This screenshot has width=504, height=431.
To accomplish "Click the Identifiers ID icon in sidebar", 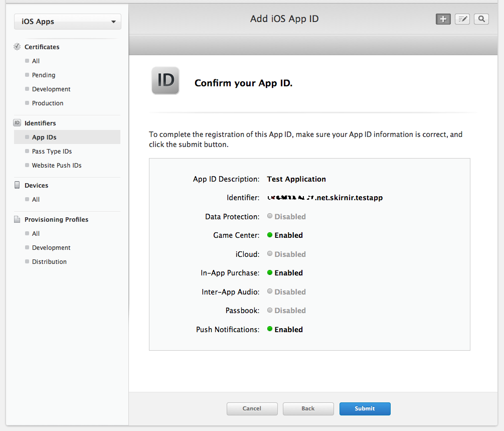I will click(x=17, y=123).
